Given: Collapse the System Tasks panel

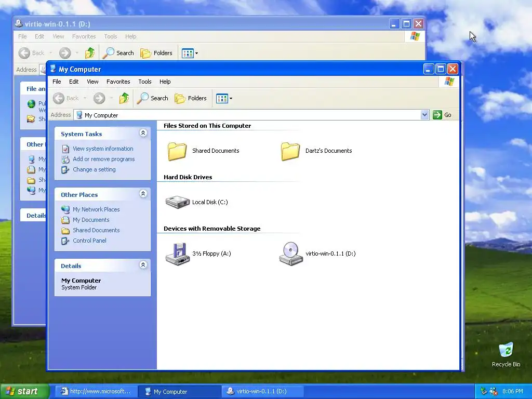Looking at the screenshot, I should (143, 133).
